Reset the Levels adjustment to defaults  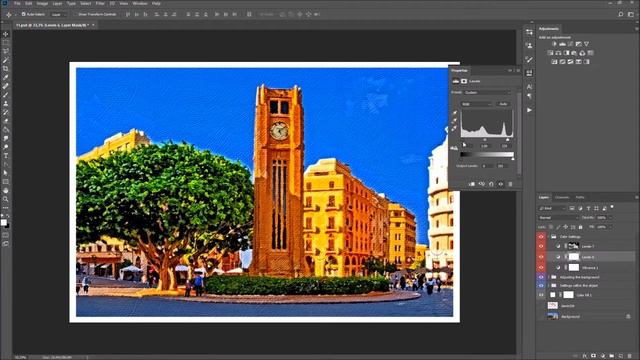click(x=491, y=184)
